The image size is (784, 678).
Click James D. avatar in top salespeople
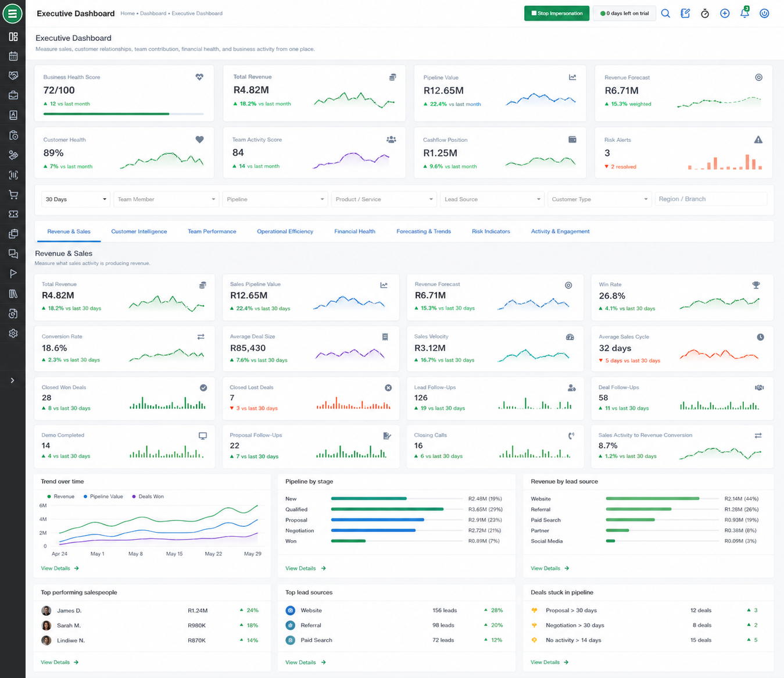coord(46,611)
